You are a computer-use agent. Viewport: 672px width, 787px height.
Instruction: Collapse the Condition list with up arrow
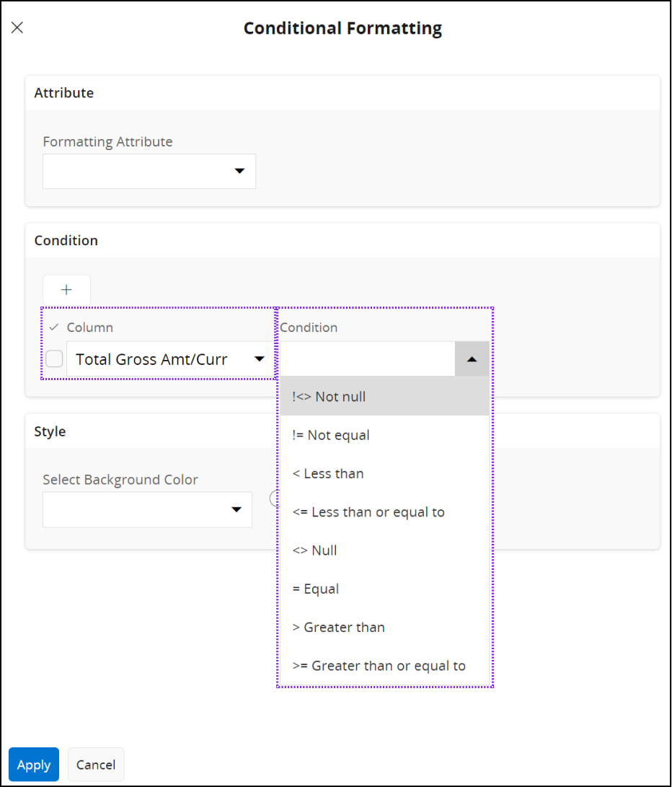(x=472, y=359)
